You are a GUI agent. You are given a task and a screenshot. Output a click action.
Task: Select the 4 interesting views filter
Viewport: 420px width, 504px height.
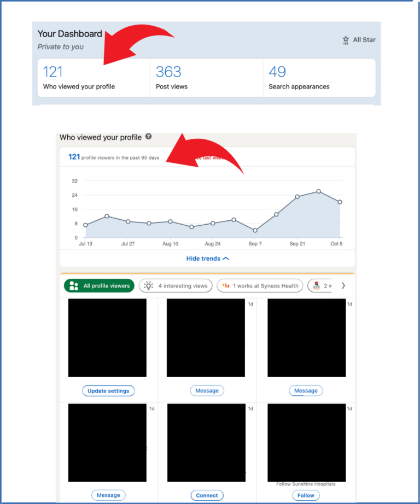[176, 286]
